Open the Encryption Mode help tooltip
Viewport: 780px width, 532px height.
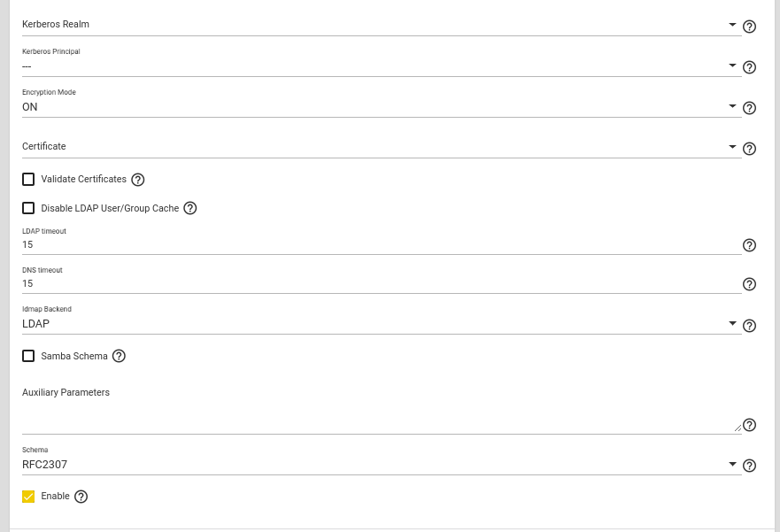pyautogui.click(x=749, y=108)
